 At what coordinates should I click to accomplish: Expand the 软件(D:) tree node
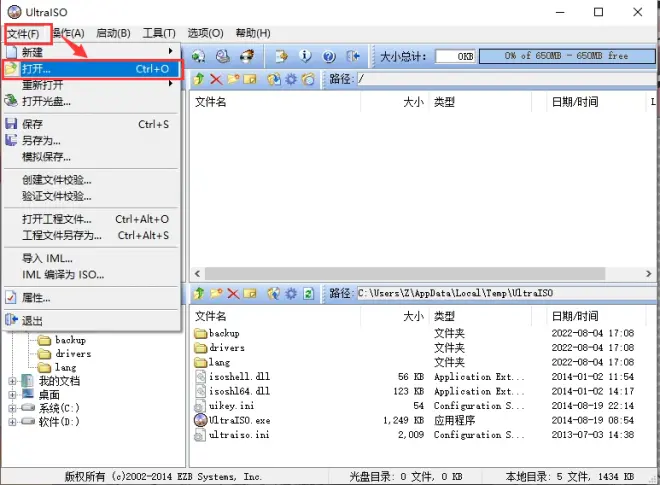pyautogui.click(x=12, y=422)
